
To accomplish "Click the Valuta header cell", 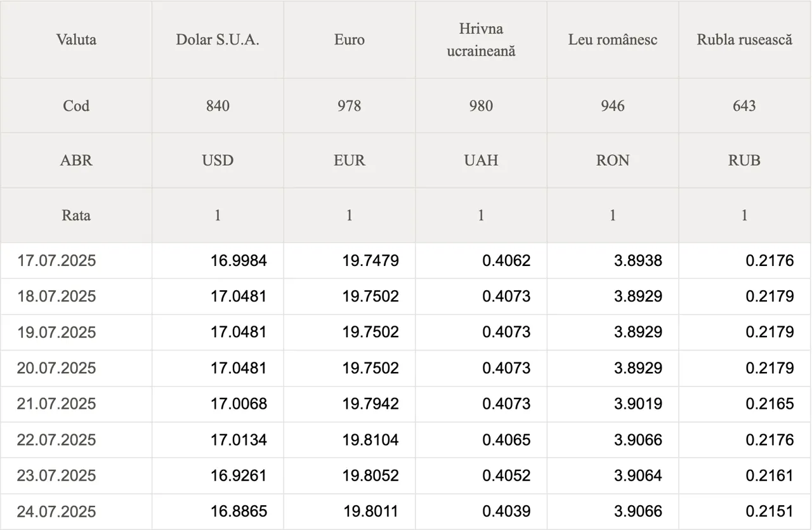I will 76,39.
